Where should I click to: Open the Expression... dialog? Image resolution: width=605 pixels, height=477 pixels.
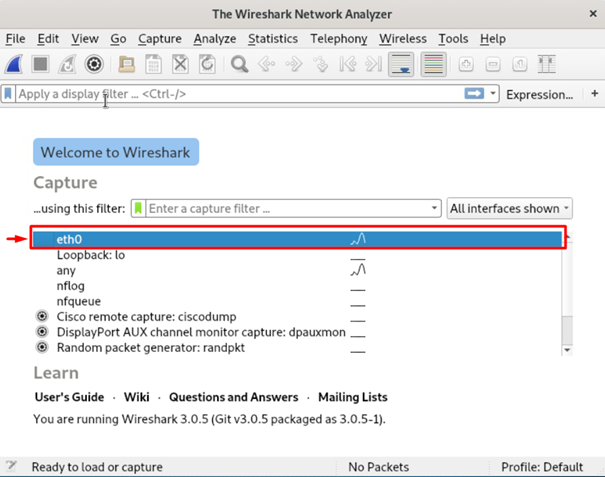(539, 94)
